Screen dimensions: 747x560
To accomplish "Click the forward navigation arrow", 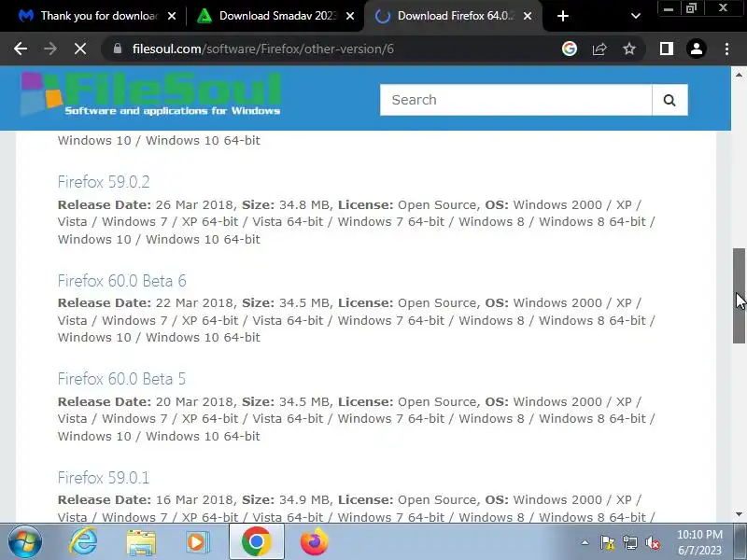I will pyautogui.click(x=50, y=49).
